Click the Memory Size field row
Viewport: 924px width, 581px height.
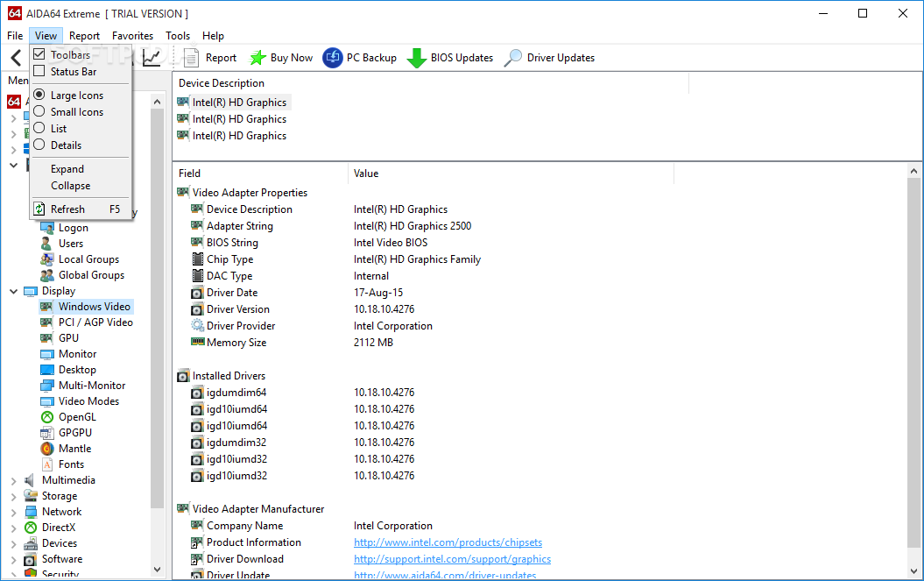pyautogui.click(x=236, y=342)
